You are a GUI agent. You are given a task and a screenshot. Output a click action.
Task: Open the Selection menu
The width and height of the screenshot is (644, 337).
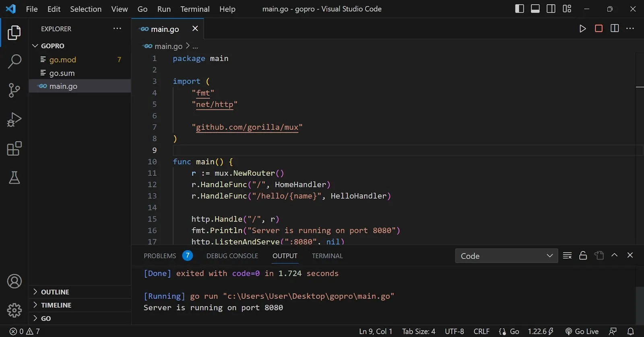click(x=86, y=9)
